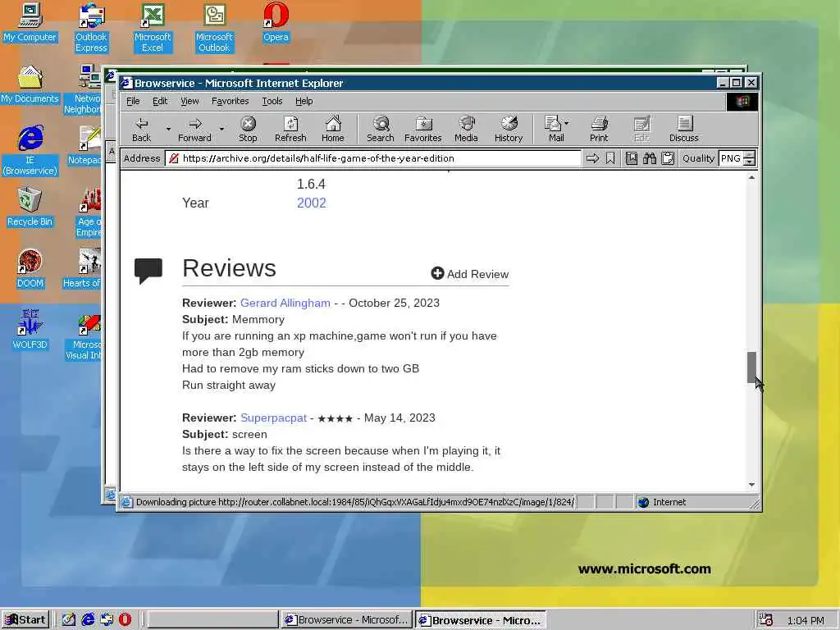Stop page loading with the Stop button
The height and width of the screenshot is (630, 840).
(x=248, y=130)
